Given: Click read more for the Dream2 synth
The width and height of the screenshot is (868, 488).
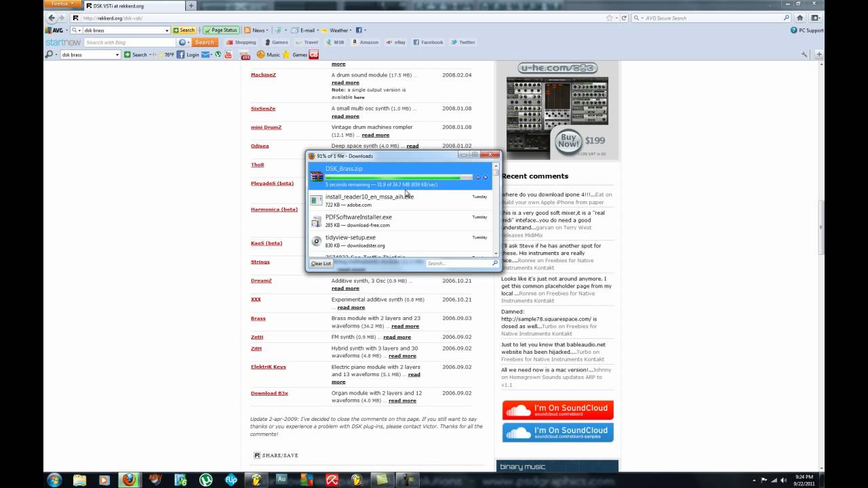Looking at the screenshot, I should pyautogui.click(x=345, y=288).
